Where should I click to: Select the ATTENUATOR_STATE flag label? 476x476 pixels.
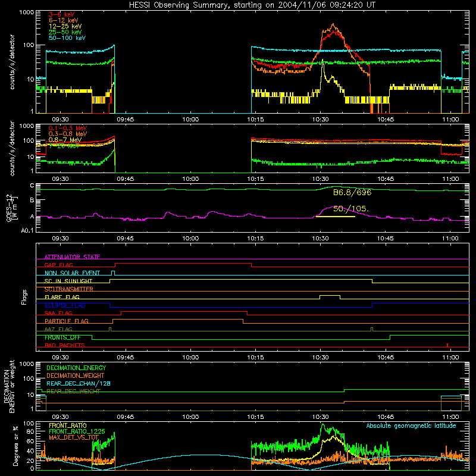(72, 257)
